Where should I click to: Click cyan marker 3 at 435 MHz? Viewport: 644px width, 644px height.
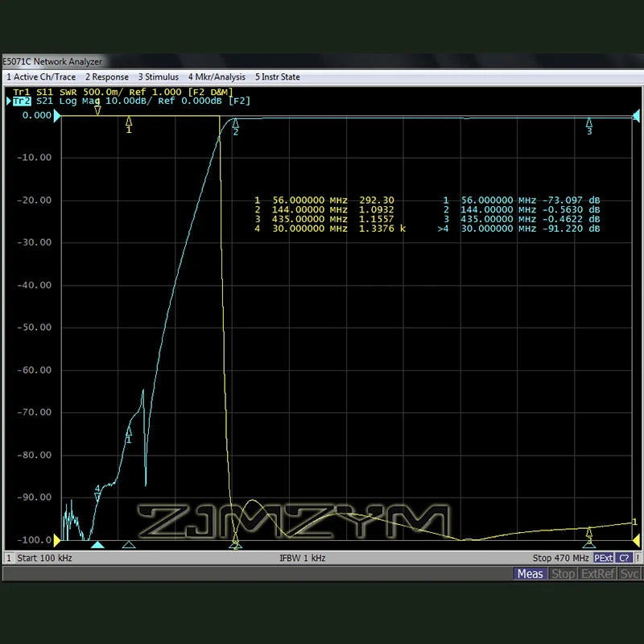click(589, 126)
